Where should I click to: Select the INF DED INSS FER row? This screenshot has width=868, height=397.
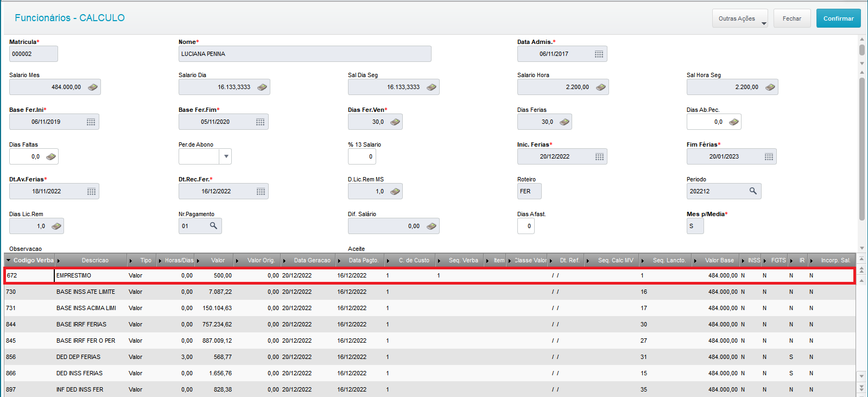(x=430, y=389)
